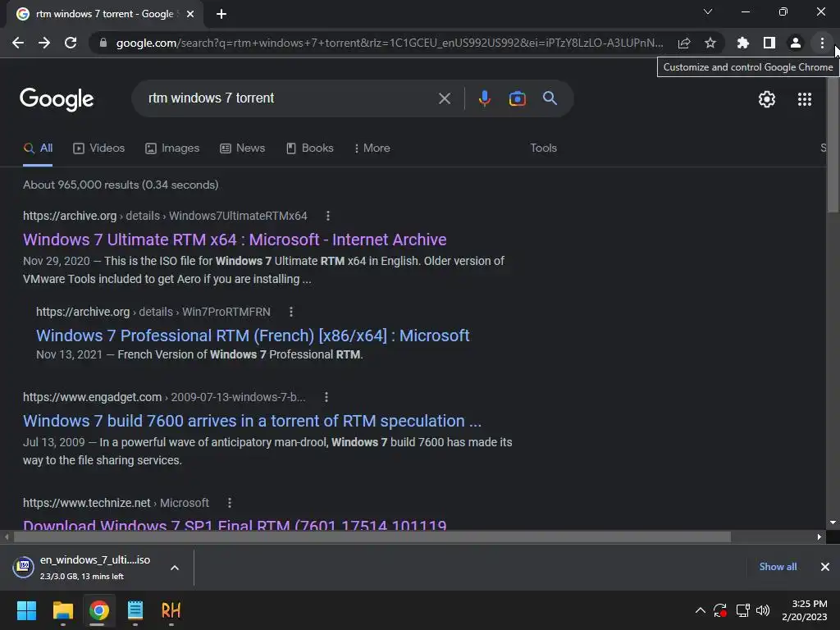Open more options for the Windows7UltimateRTMx64 result
The height and width of the screenshot is (630, 840).
(x=328, y=216)
